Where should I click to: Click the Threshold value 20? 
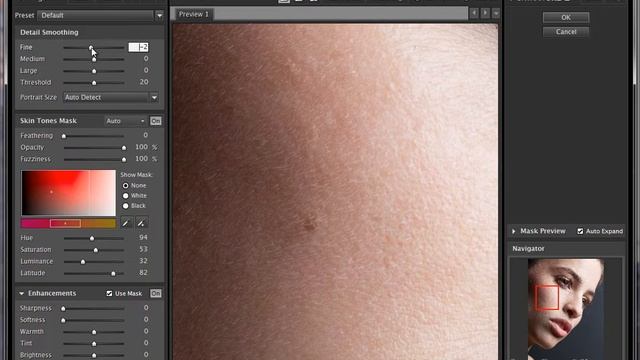tap(144, 82)
